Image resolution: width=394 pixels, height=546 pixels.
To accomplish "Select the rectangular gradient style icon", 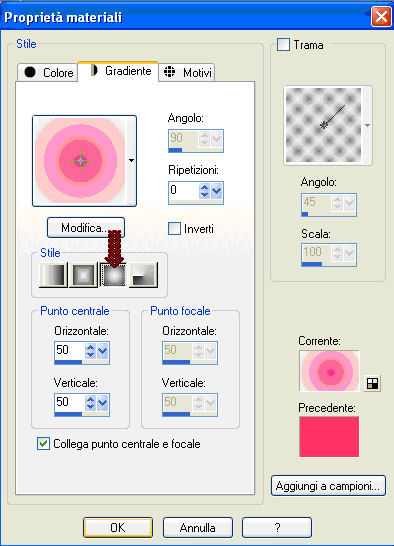I will (x=83, y=275).
